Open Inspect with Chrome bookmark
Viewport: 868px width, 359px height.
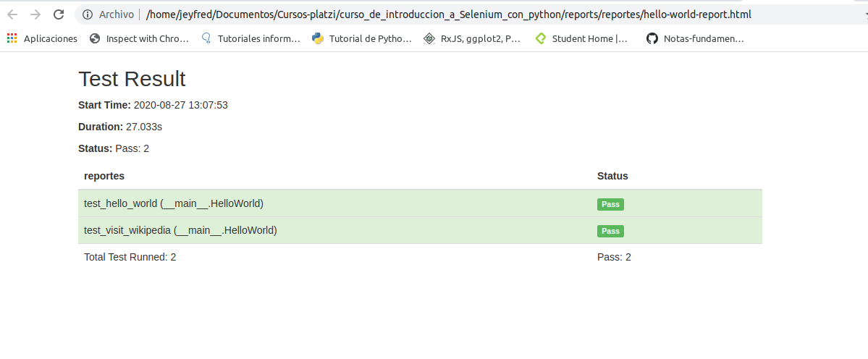click(x=139, y=38)
